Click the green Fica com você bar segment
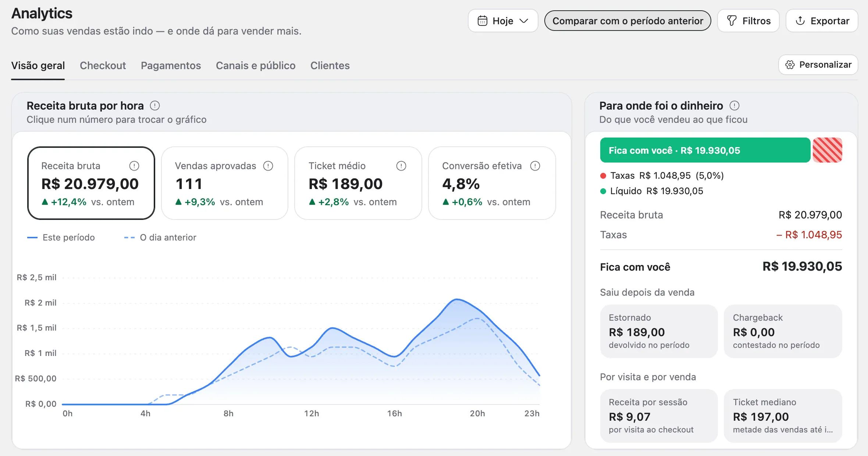 coord(705,150)
